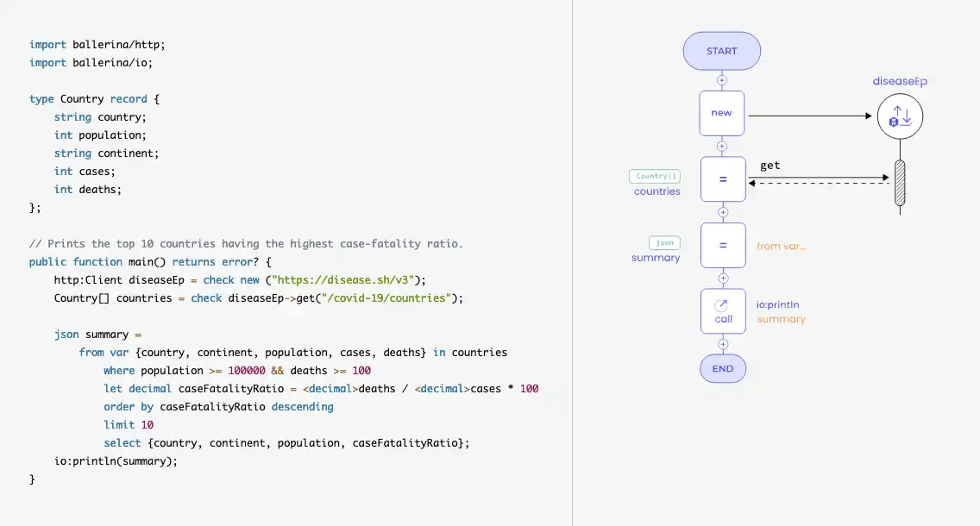Click the END node in the diagram
This screenshot has width=980, height=526.
(x=722, y=368)
